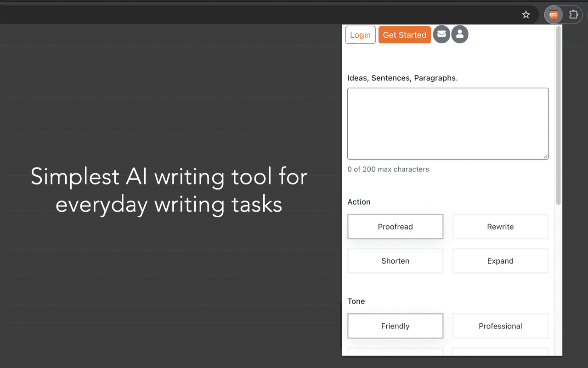Click the envelope contact icon

click(x=441, y=34)
